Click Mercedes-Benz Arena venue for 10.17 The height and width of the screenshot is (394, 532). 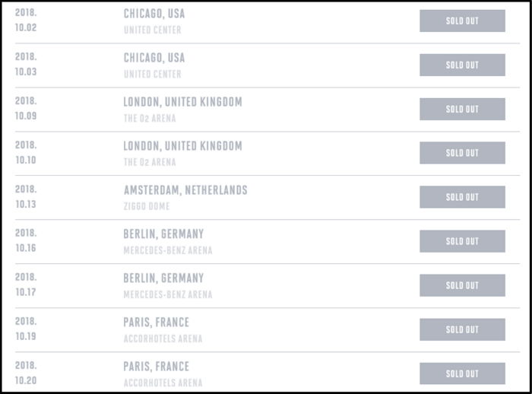168,294
